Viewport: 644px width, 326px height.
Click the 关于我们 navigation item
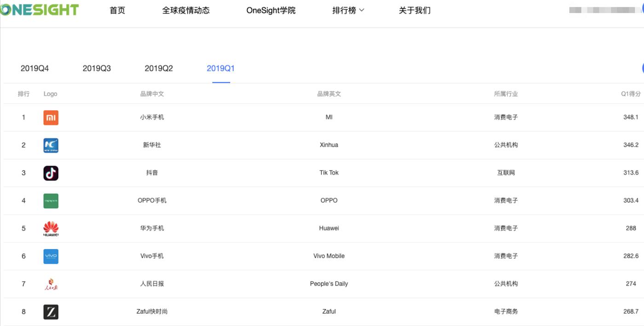(414, 10)
